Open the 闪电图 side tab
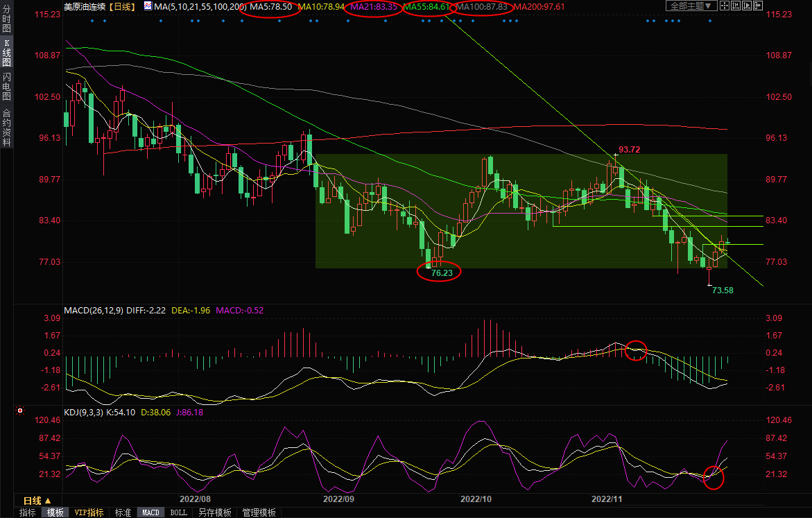This screenshot has height=518, width=812. coord(7,86)
